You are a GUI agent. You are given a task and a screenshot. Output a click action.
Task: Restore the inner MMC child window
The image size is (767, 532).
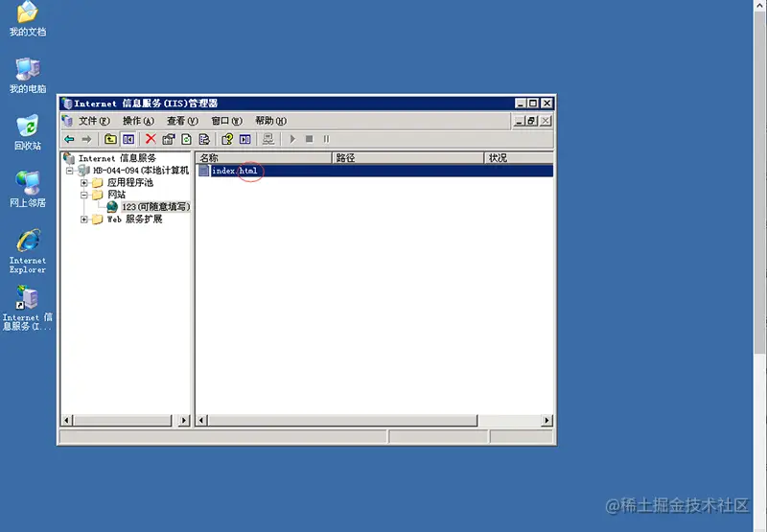[532, 121]
